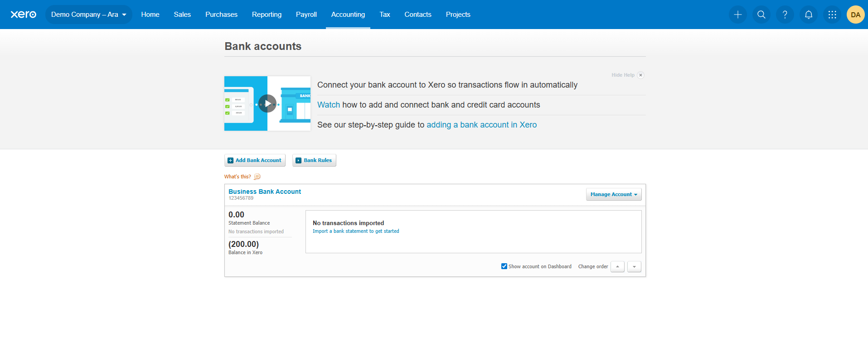Click the Bank accounts page heading
Screen dimensions: 868x359
click(x=263, y=46)
